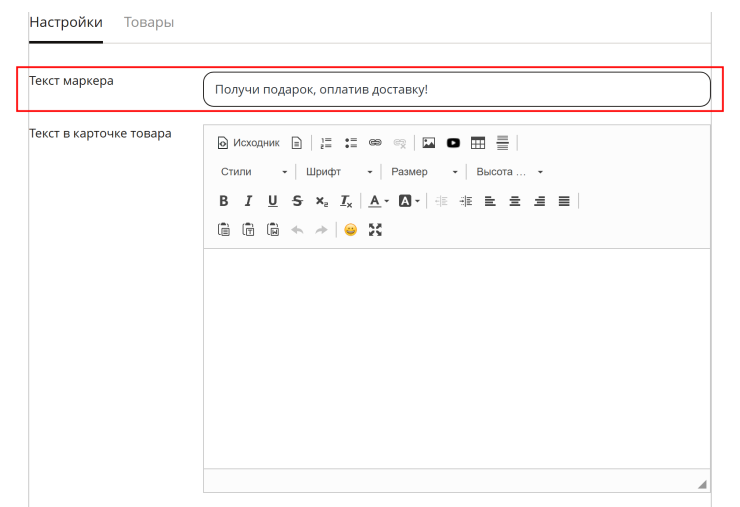Redo the last action

coord(322,230)
